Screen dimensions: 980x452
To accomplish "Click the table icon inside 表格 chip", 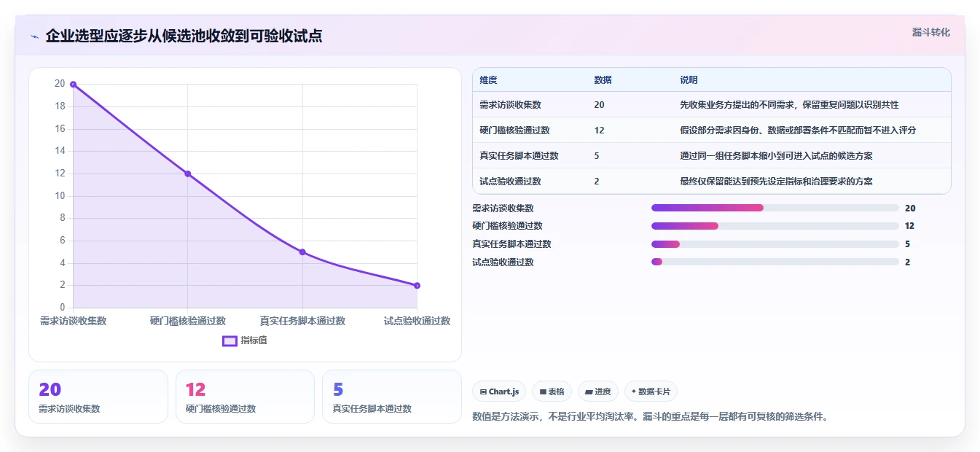I will (x=543, y=392).
